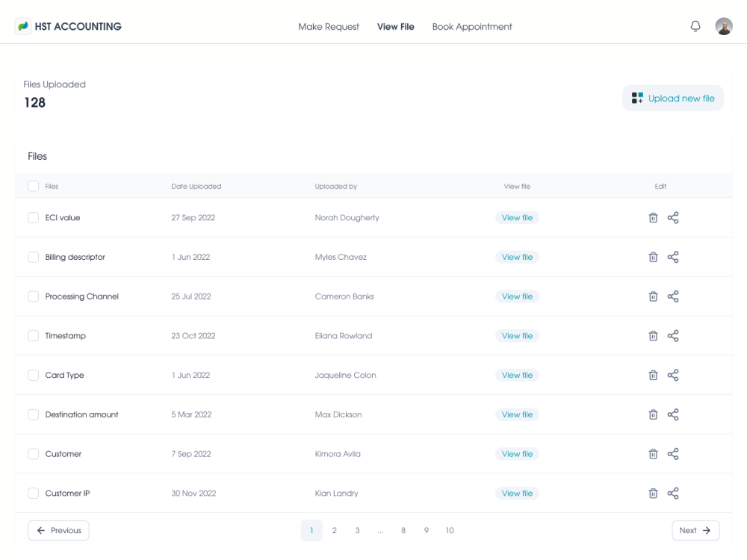Share the Customer IP file
Image resolution: width=747 pixels, height=560 pixels.
(x=673, y=494)
